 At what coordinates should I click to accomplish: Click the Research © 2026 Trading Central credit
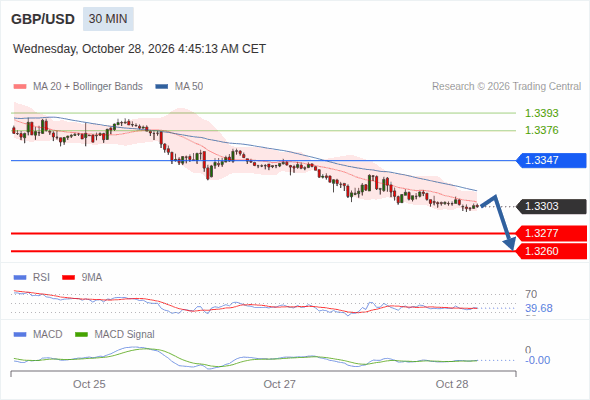point(506,87)
